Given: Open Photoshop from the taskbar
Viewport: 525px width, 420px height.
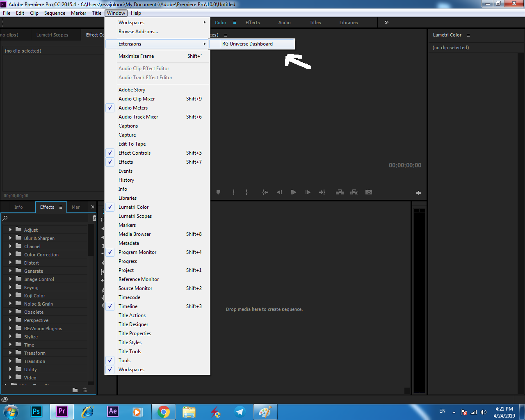Looking at the screenshot, I should [36, 411].
